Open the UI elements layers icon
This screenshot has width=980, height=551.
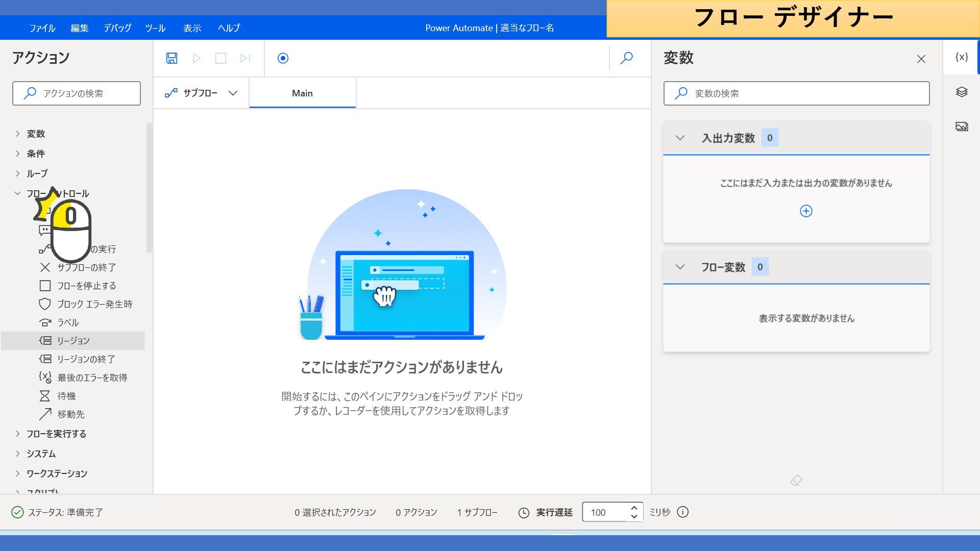coord(962,92)
